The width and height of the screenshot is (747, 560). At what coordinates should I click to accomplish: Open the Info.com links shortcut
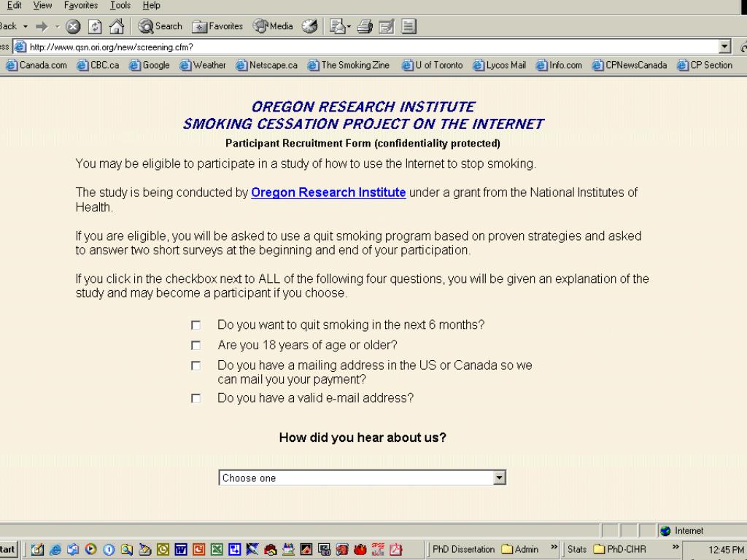pyautogui.click(x=559, y=65)
